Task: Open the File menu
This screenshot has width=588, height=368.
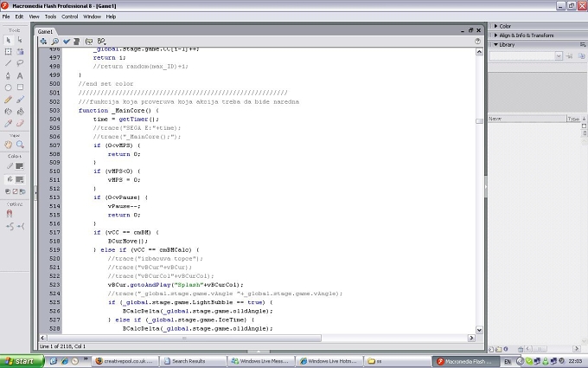Action: 6,16
